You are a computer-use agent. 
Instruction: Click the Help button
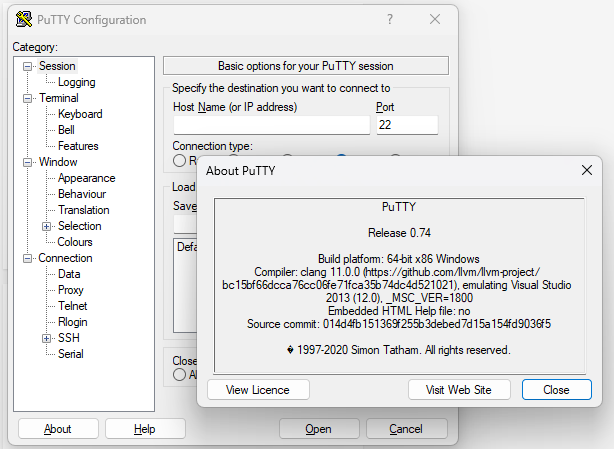pos(145,429)
